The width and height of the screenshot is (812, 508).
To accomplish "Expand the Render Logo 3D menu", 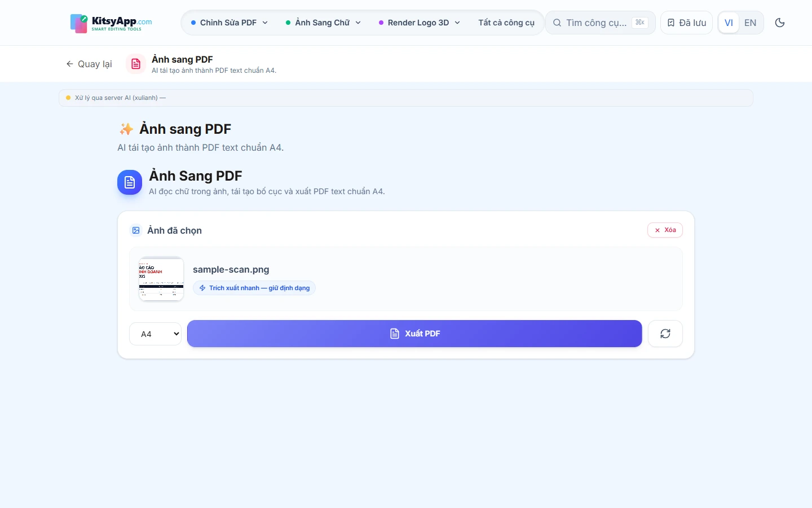I will point(420,23).
